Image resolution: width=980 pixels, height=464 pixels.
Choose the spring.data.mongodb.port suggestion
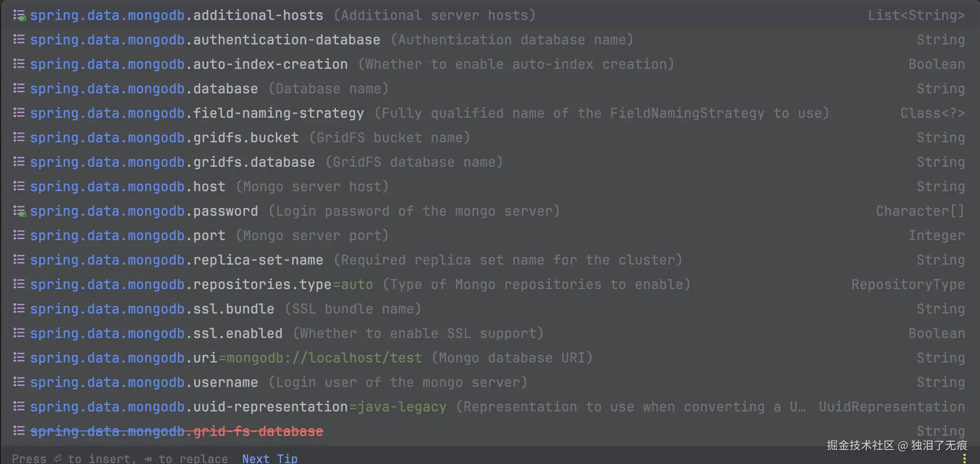pyautogui.click(x=127, y=236)
